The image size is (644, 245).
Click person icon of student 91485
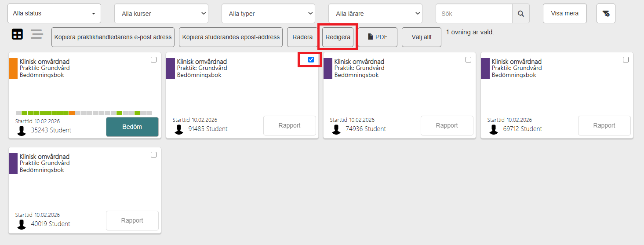(179, 129)
